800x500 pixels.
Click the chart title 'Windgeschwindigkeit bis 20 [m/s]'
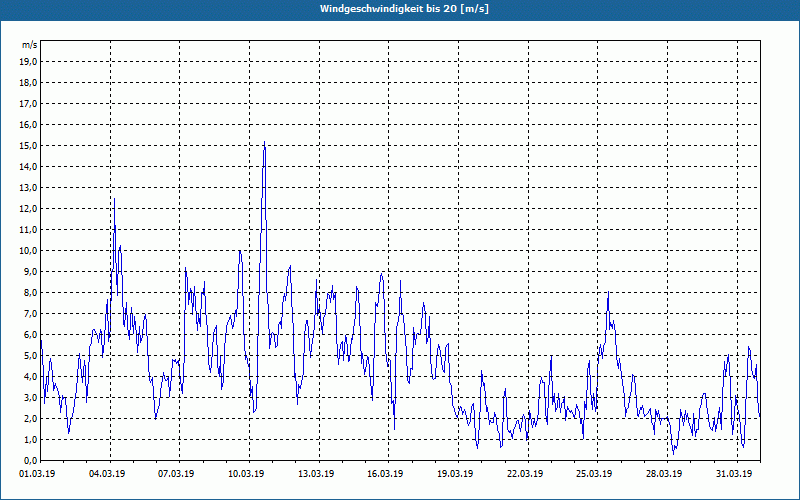coord(404,9)
